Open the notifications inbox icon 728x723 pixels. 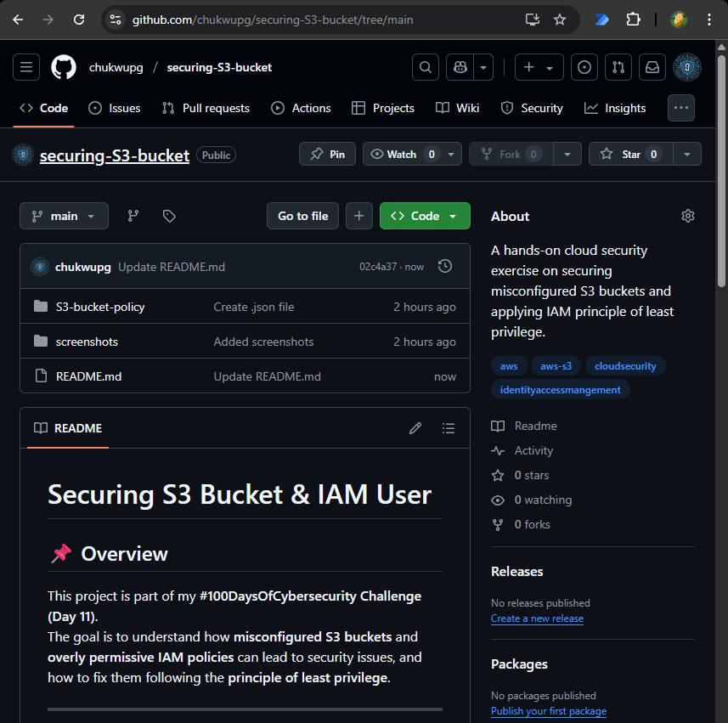(652, 67)
